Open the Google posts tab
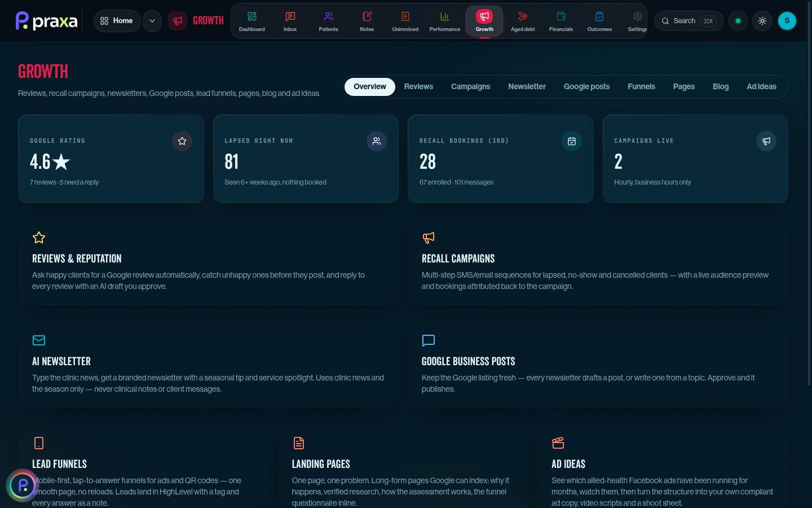 (586, 87)
